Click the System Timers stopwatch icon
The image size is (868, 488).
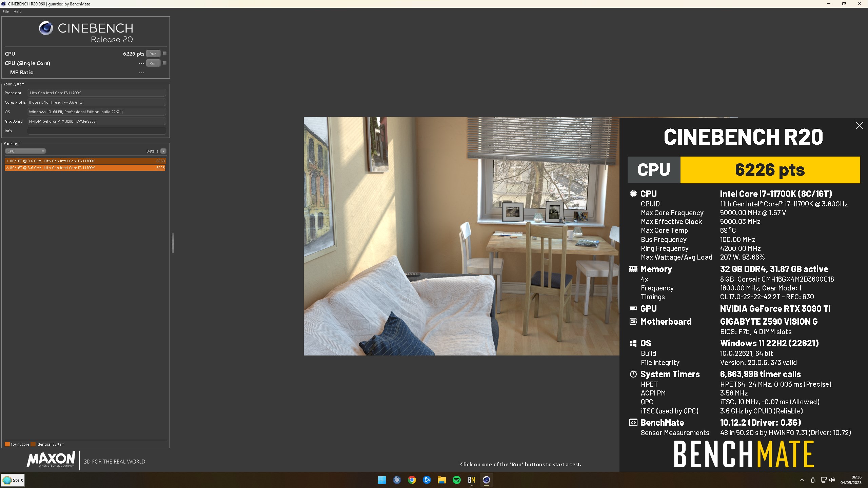[633, 374]
